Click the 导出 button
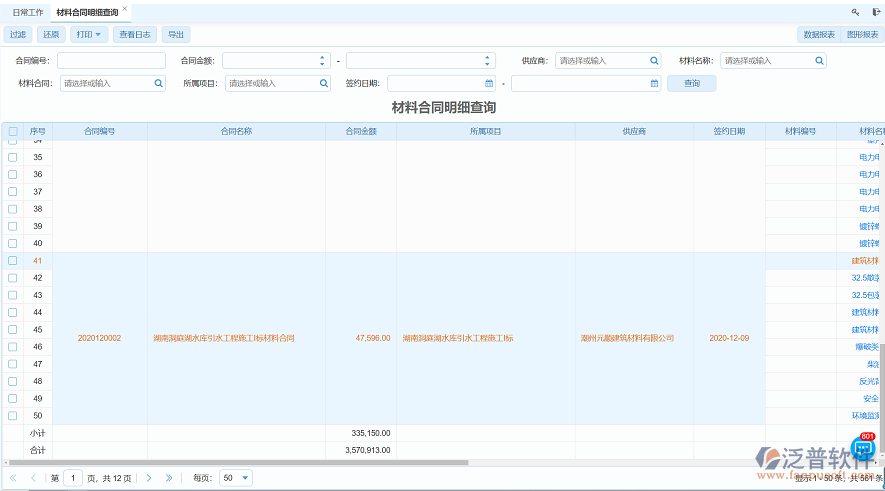 [x=175, y=34]
